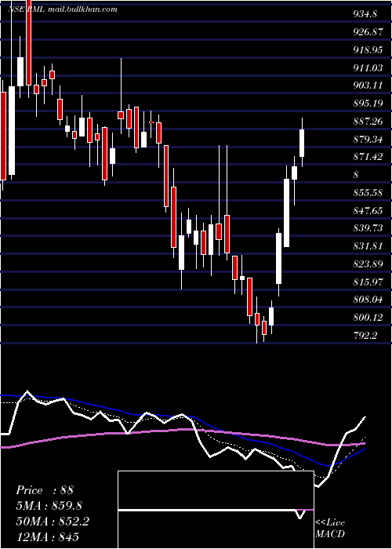Click the 926.87 price axis label
The height and width of the screenshot is (549, 392).
coord(368,32)
